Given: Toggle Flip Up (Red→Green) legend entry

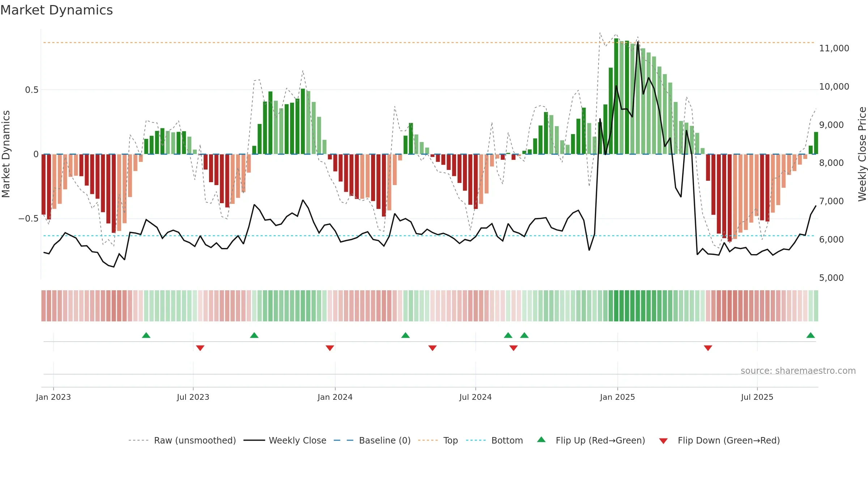Looking at the screenshot, I should (x=591, y=440).
